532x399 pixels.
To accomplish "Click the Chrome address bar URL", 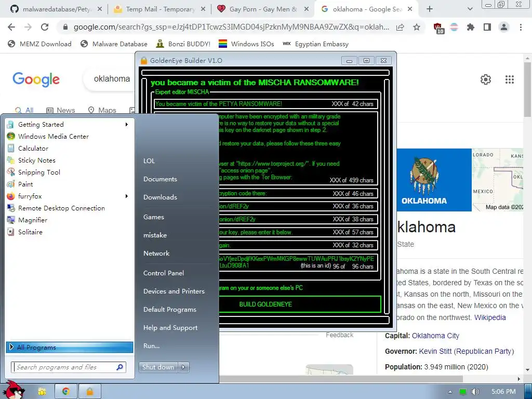I will click(x=231, y=27).
